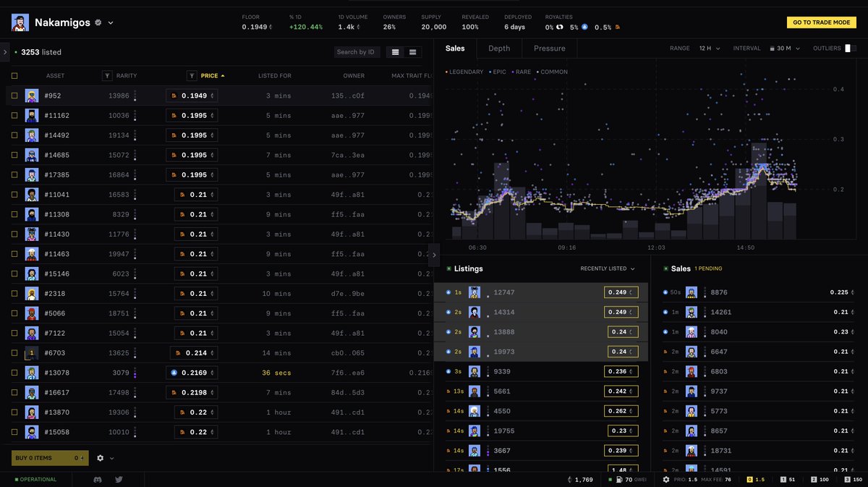The width and height of the screenshot is (868, 487).
Task: Open the Recently Listed sort dropdown
Action: 607,268
